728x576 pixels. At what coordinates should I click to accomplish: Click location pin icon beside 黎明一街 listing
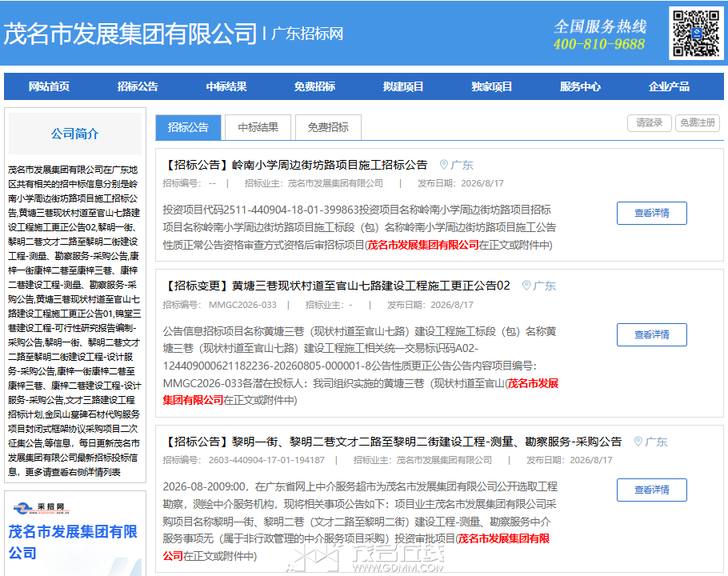pyautogui.click(x=638, y=442)
